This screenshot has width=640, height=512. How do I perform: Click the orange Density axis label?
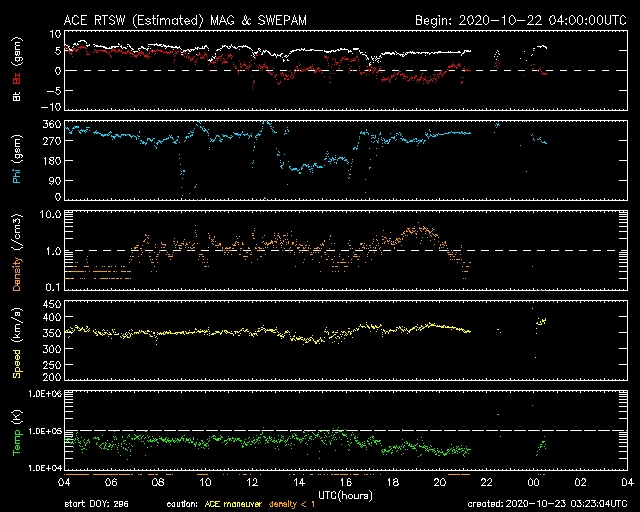click(x=17, y=258)
